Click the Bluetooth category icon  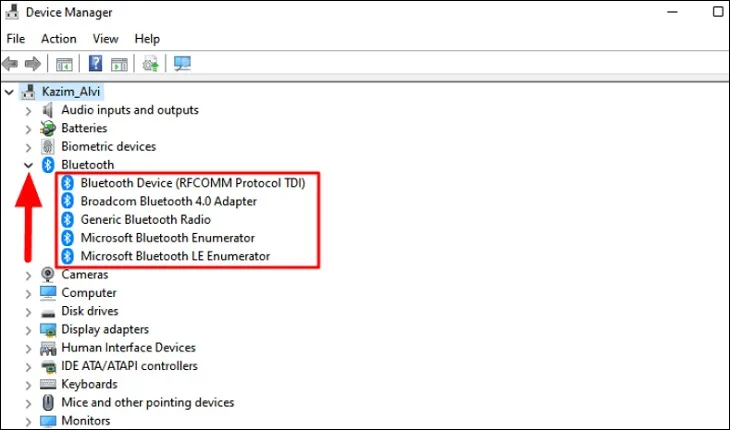pos(48,165)
